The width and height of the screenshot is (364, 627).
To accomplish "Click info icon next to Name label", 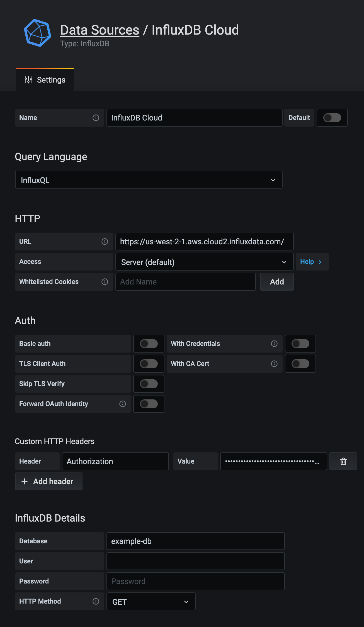I will tap(96, 118).
